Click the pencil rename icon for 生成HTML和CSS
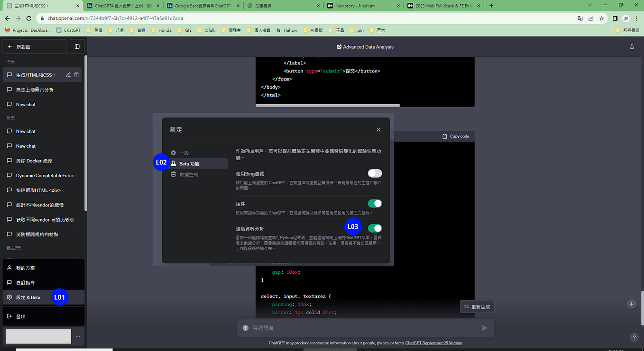This screenshot has width=644, height=351. click(x=68, y=75)
